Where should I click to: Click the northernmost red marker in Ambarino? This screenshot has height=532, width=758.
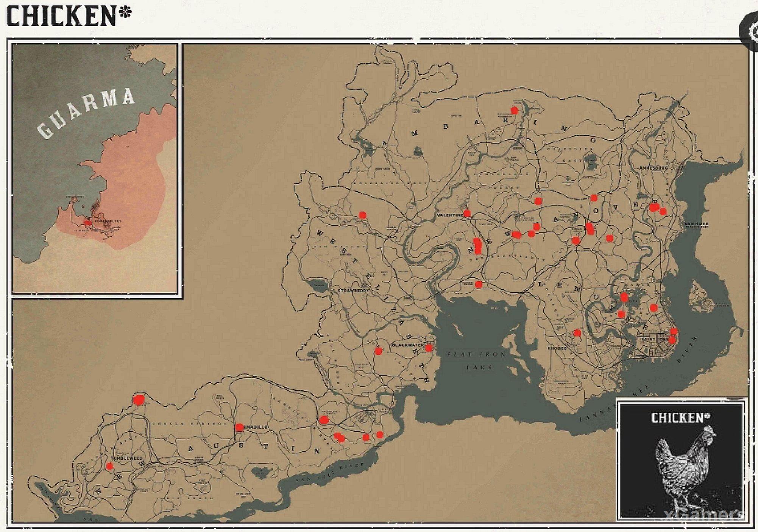pyautogui.click(x=514, y=111)
